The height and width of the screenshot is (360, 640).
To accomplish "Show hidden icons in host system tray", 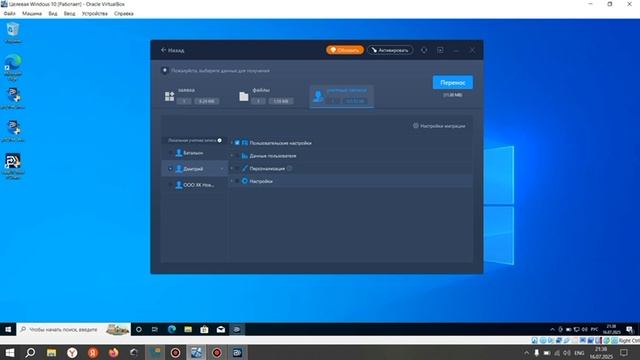I will pos(527,353).
